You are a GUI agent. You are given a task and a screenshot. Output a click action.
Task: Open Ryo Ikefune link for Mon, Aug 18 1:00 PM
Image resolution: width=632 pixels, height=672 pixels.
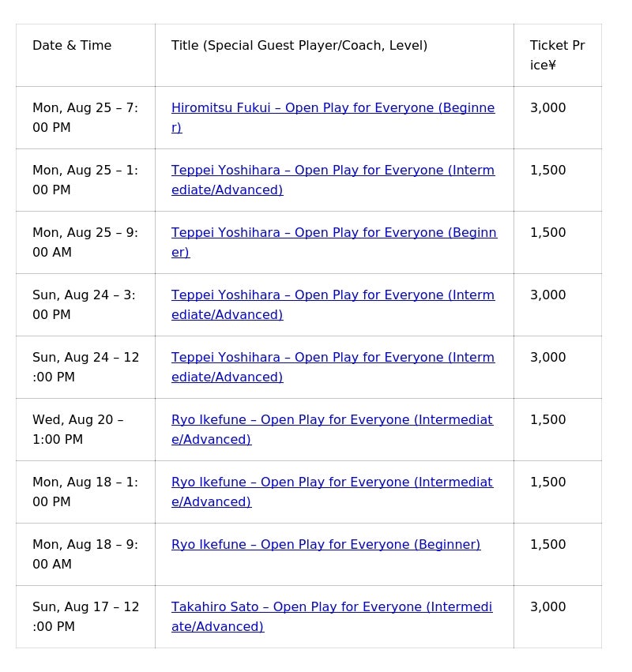point(332,482)
